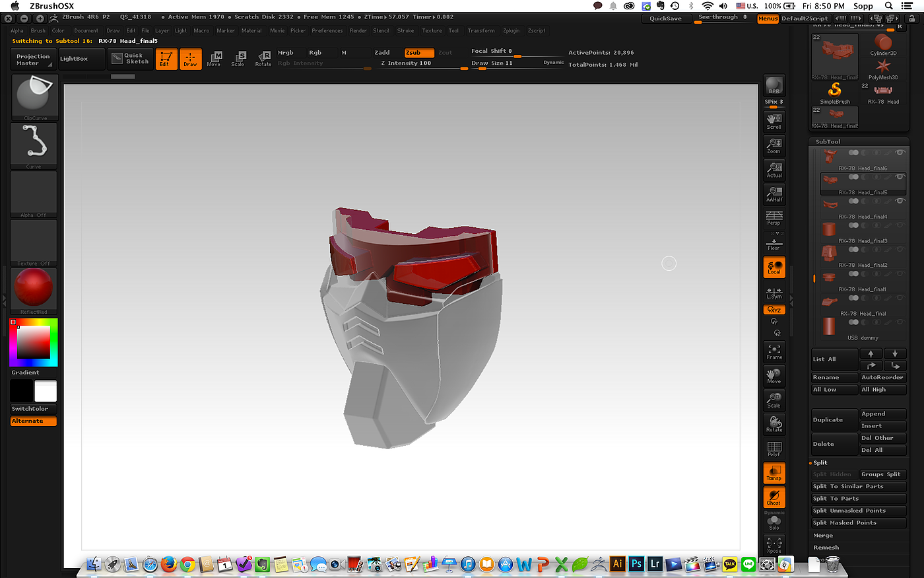Toggle Zsub sculpt mode

(419, 53)
